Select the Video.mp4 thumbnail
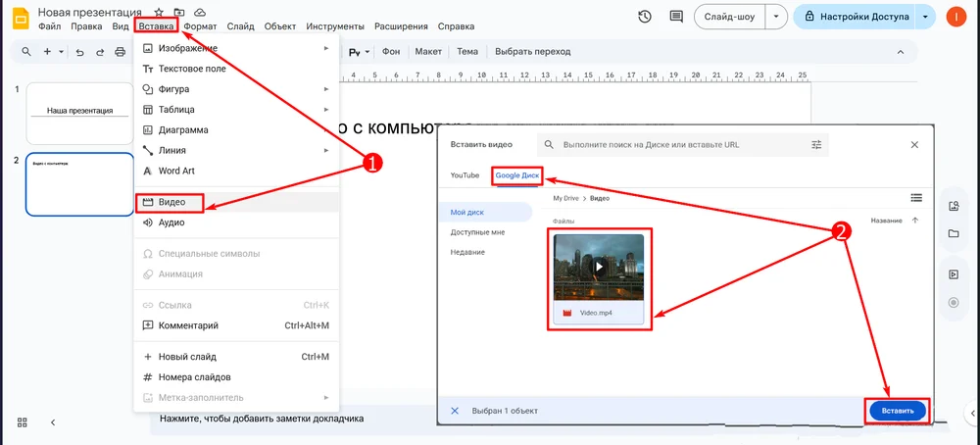The width and height of the screenshot is (980, 445). (598, 268)
